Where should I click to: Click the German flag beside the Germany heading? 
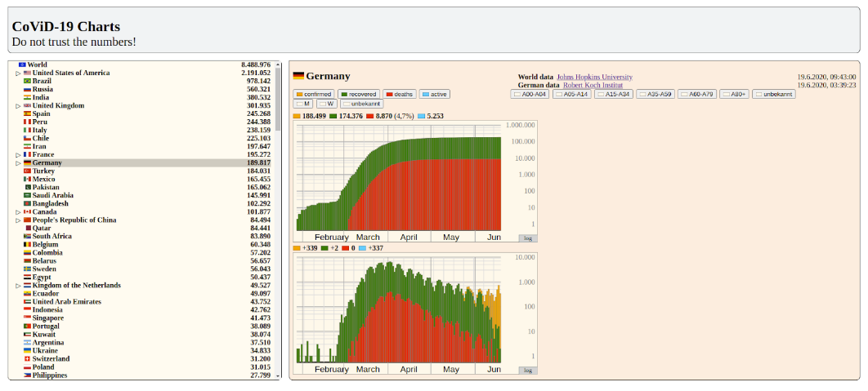tap(298, 76)
